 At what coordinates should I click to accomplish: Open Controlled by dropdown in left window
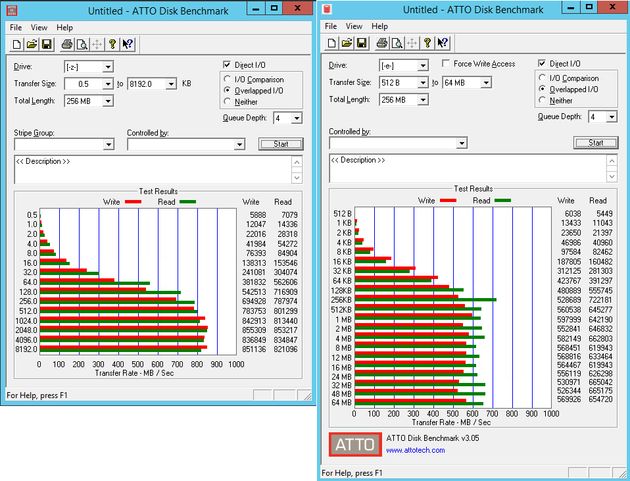tap(239, 144)
